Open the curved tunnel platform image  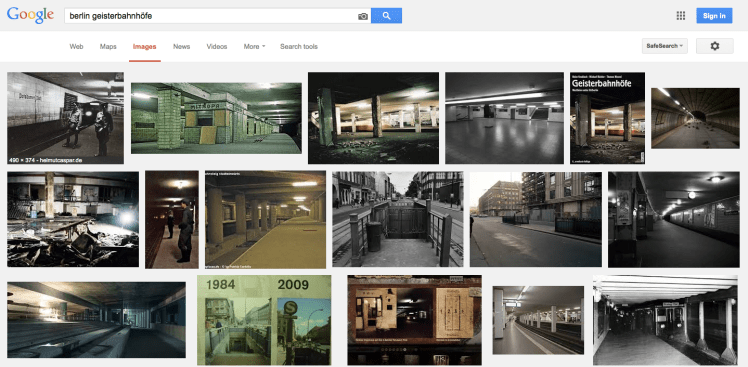[x=696, y=118]
